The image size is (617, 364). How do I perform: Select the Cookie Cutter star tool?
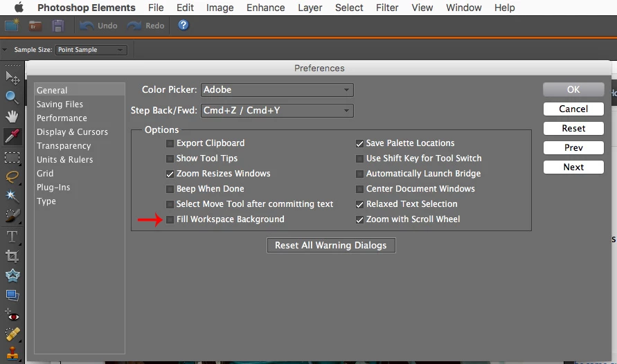pos(12,275)
